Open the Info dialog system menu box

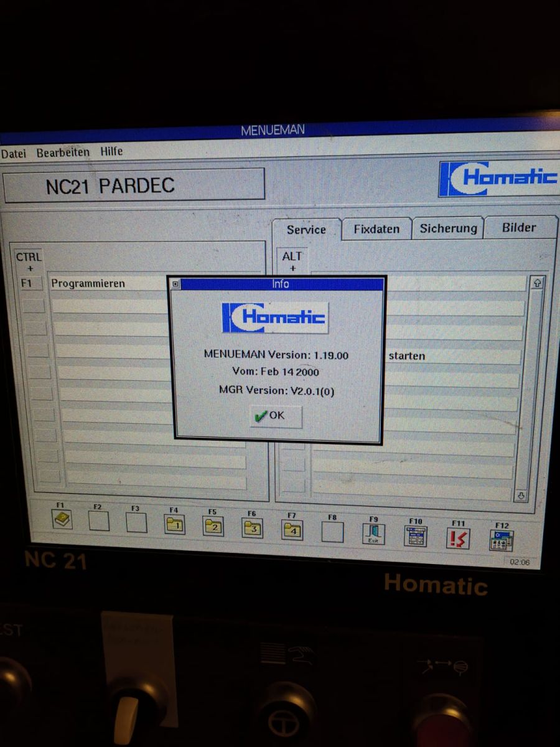175,284
